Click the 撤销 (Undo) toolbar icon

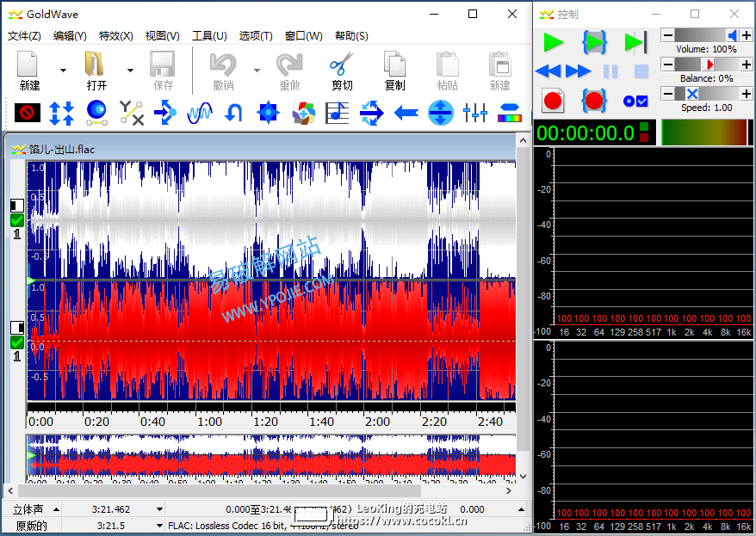[223, 65]
